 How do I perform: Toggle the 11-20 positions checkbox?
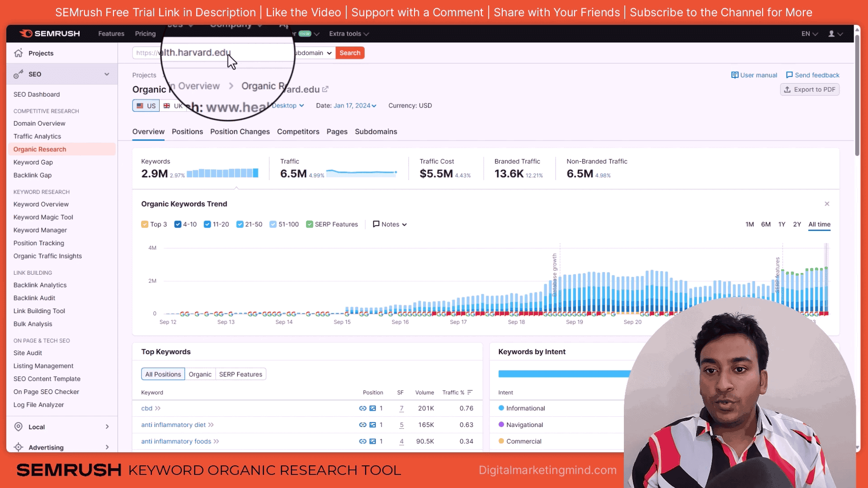coord(207,224)
